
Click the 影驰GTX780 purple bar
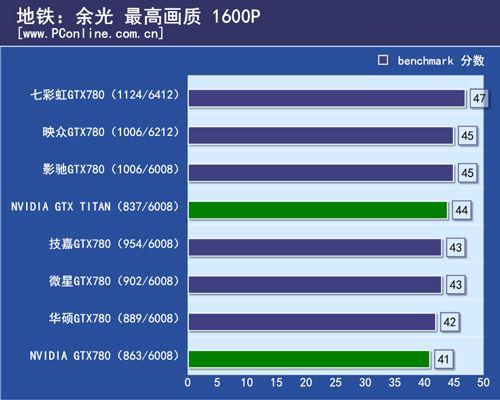321,173
